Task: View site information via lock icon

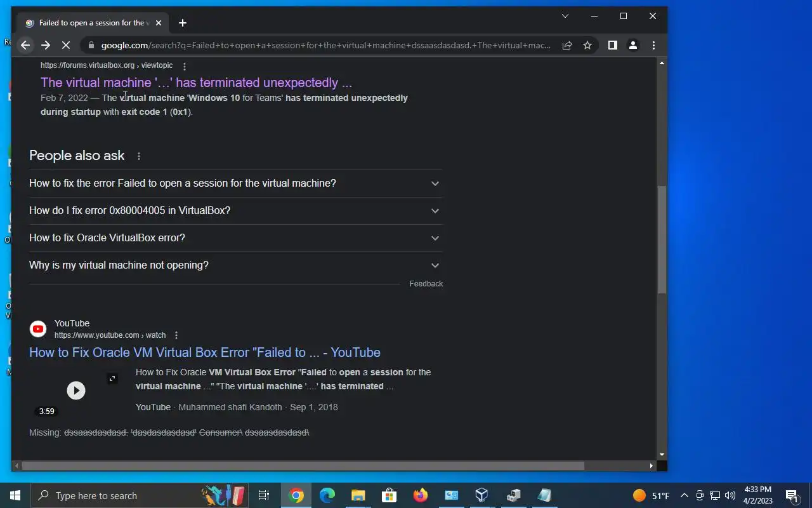Action: pyautogui.click(x=91, y=45)
